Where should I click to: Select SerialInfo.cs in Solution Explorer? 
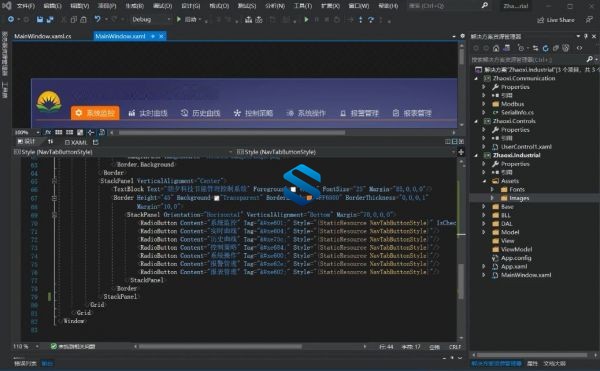pyautogui.click(x=517, y=112)
